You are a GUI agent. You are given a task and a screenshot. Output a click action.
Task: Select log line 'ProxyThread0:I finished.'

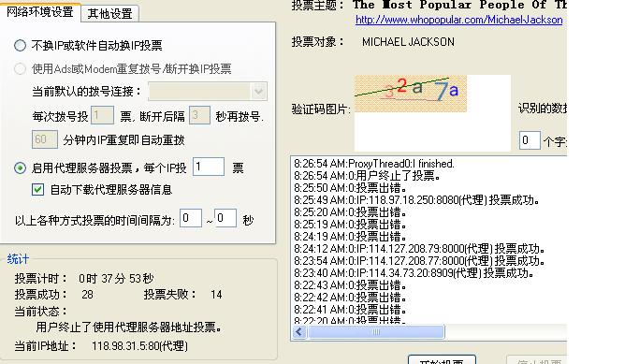coord(374,164)
